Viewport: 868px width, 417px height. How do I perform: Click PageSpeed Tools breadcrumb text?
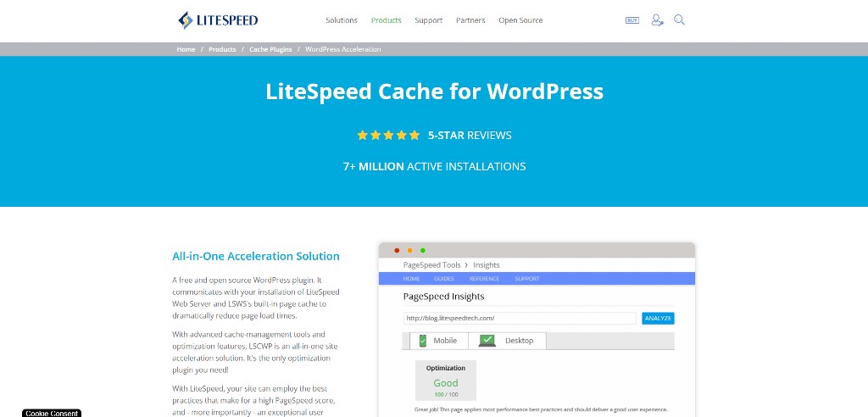tap(431, 265)
